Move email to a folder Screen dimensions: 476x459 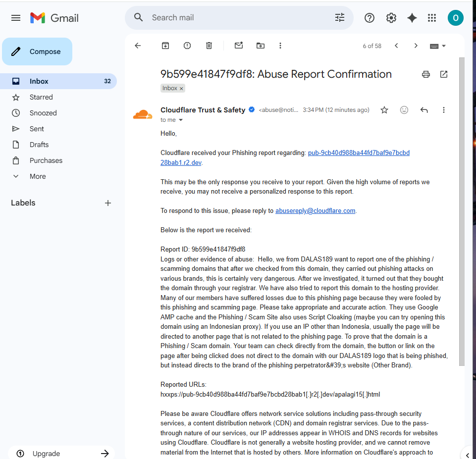click(x=261, y=46)
